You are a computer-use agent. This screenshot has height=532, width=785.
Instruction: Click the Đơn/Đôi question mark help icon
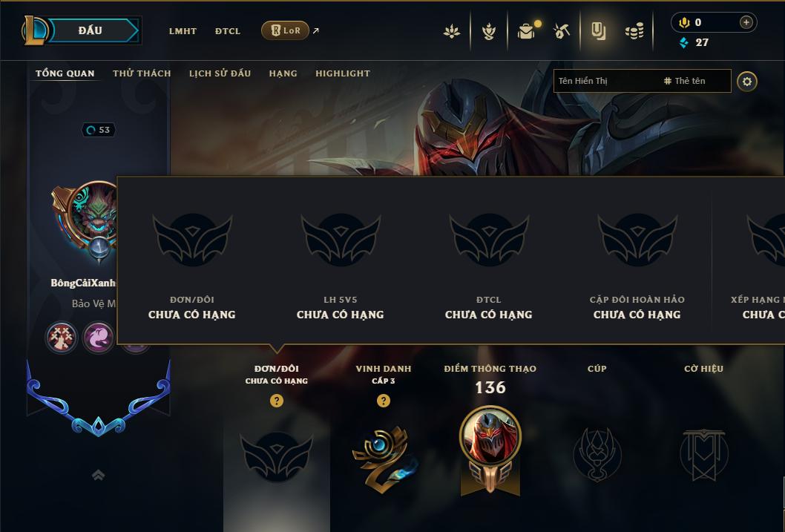[x=276, y=401]
